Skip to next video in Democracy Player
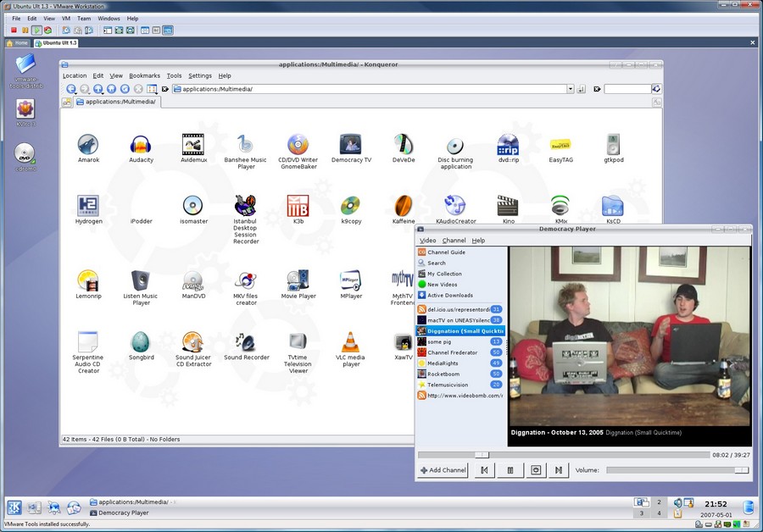Viewport: 763px width, 532px height. pyautogui.click(x=559, y=470)
